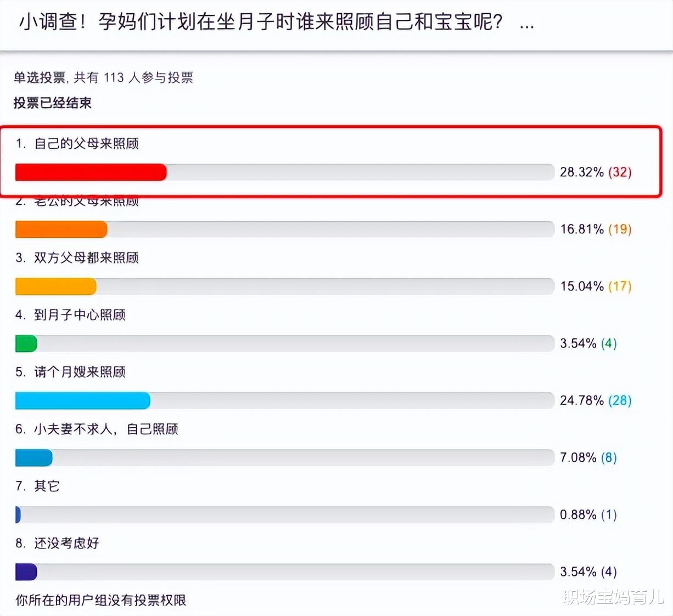The width and height of the screenshot is (673, 616).
Task: Click the green bar for 月子中心 option
Action: coord(26,344)
